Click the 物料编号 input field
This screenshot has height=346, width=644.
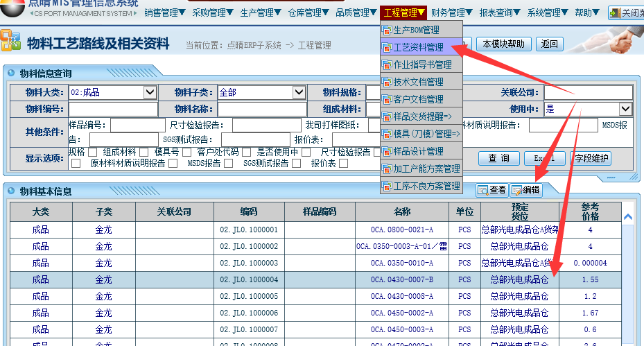(113, 109)
